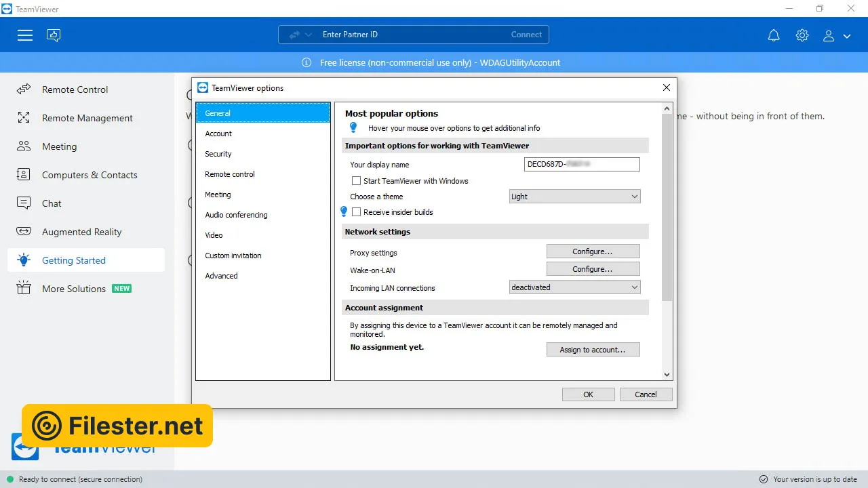Click the feedback icon beside the hamburger menu
The width and height of the screenshot is (868, 488).
click(54, 35)
